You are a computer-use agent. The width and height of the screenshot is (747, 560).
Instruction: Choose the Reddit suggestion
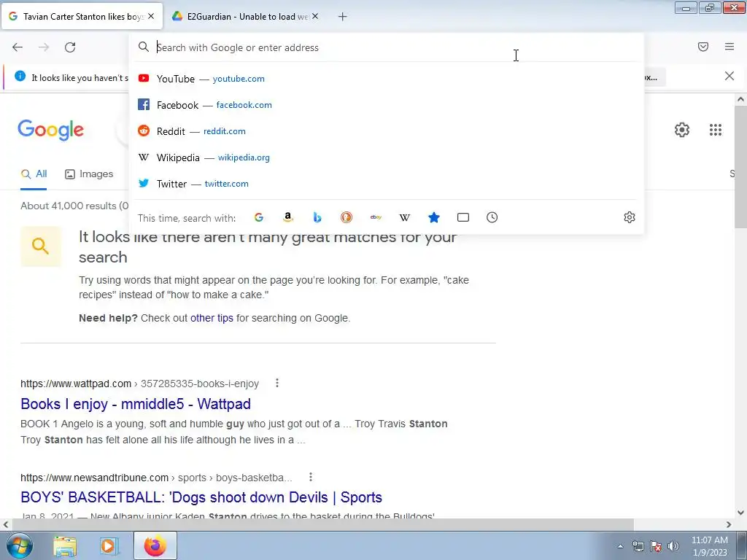pyautogui.click(x=386, y=131)
